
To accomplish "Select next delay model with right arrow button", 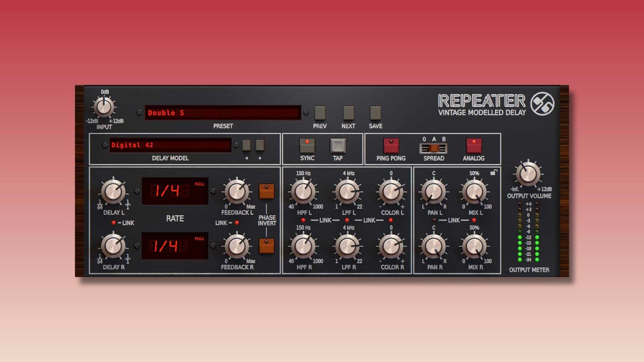I will point(260,145).
